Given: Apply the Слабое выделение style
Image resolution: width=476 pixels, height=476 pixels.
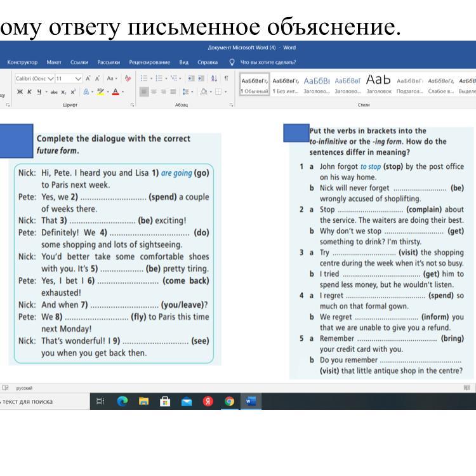Looking at the screenshot, I should (x=441, y=84).
